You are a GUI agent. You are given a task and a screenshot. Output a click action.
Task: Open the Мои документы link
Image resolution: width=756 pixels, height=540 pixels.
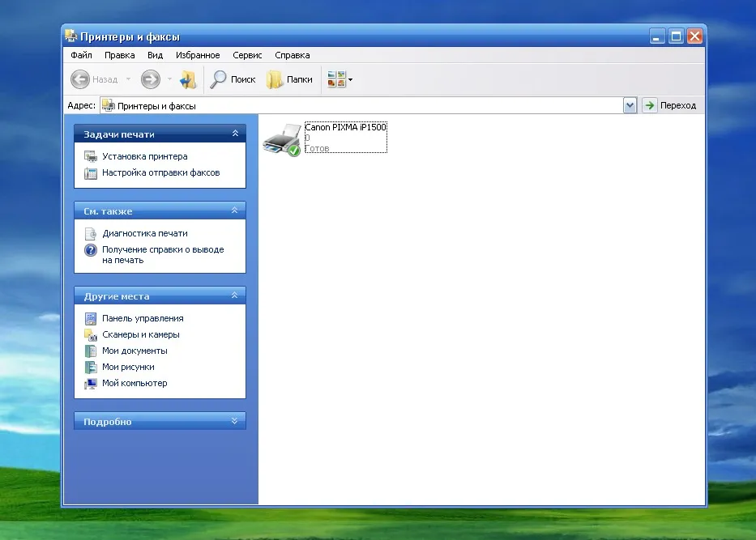tap(135, 351)
